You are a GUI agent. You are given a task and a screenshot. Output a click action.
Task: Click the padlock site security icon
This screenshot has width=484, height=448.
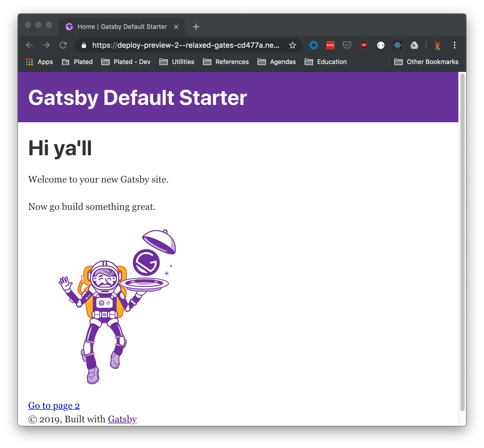pos(84,45)
